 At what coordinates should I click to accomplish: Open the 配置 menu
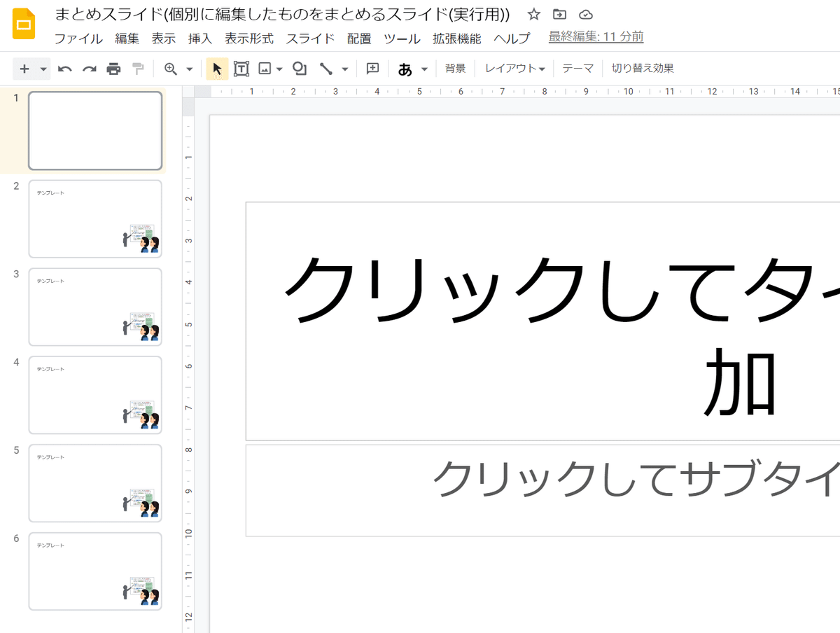(359, 39)
